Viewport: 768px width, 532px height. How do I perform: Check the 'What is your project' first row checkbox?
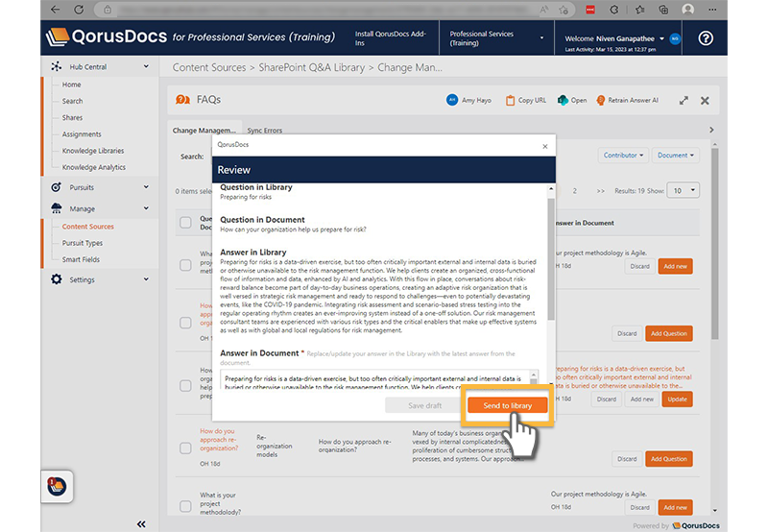click(x=185, y=265)
